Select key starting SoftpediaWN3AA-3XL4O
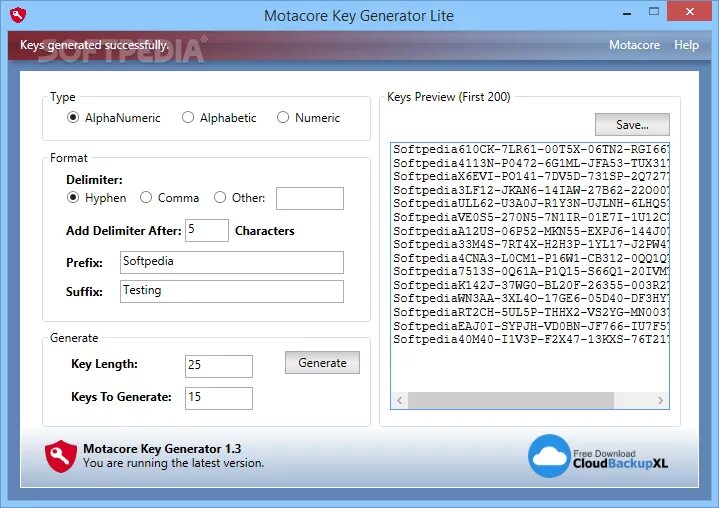The image size is (719, 508). (531, 298)
